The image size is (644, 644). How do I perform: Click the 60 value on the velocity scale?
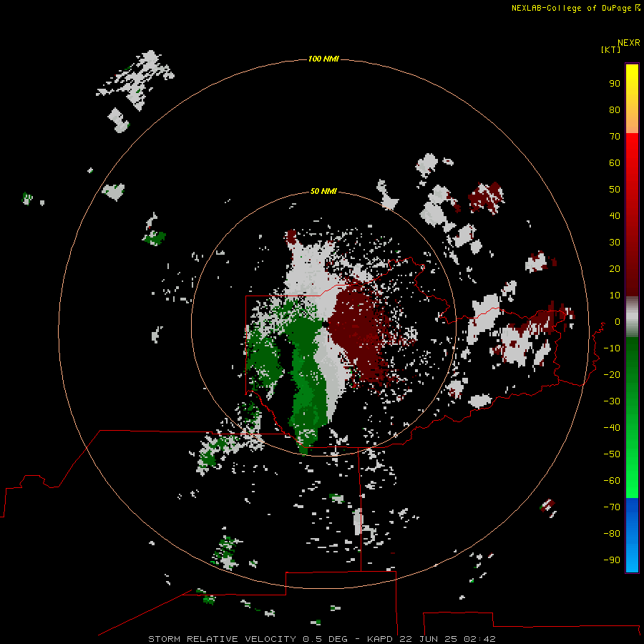[615, 162]
